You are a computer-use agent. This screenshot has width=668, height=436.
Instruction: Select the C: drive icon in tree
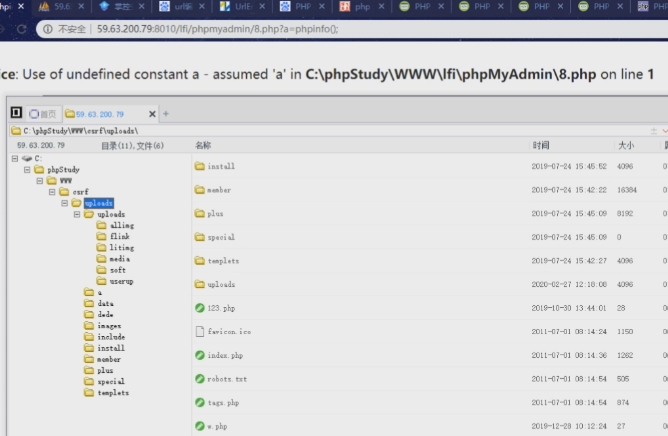(x=27, y=159)
